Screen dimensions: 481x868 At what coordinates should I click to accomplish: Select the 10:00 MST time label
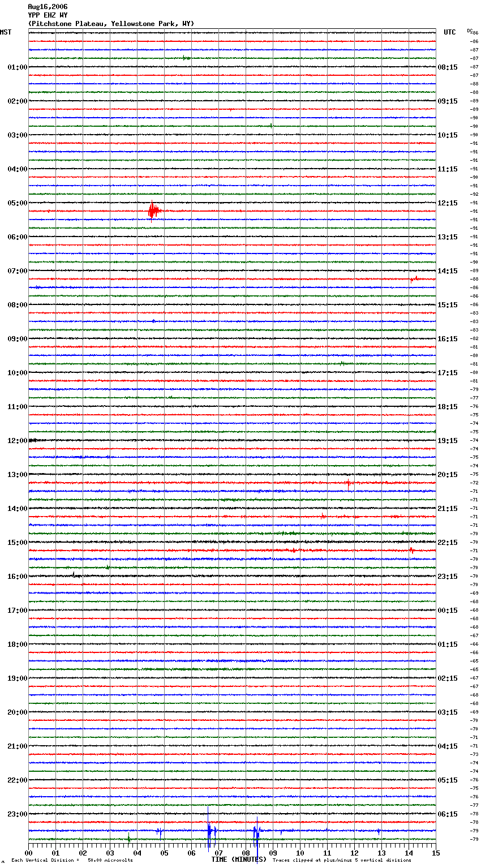pos(17,373)
